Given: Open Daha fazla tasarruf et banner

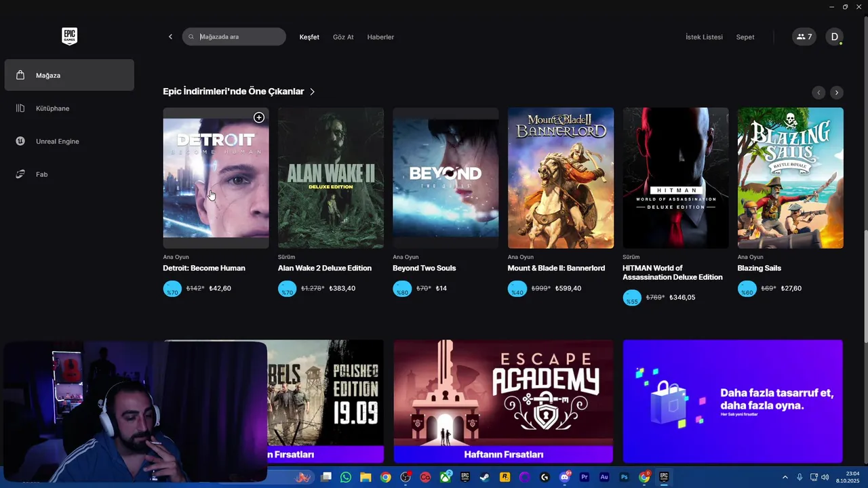Looking at the screenshot, I should pos(733,401).
